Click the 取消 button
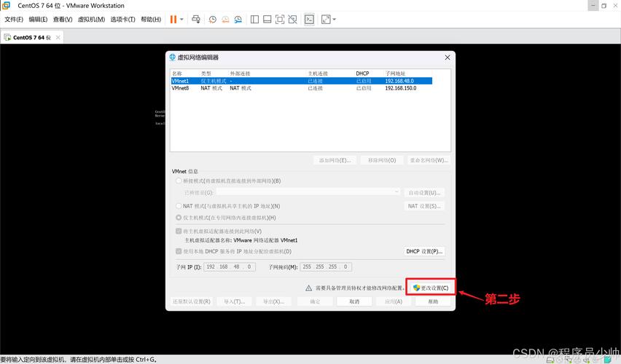 coord(354,301)
